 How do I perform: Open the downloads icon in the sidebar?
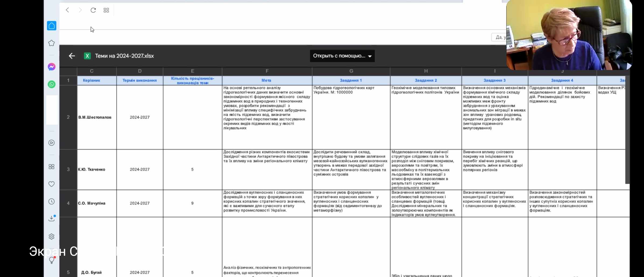pos(52,218)
